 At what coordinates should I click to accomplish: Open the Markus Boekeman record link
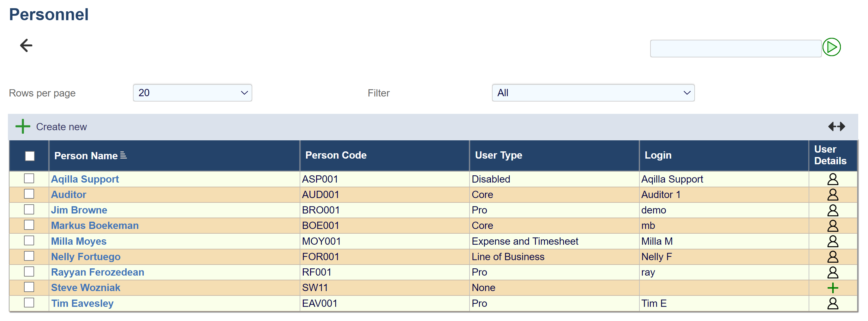click(x=95, y=225)
